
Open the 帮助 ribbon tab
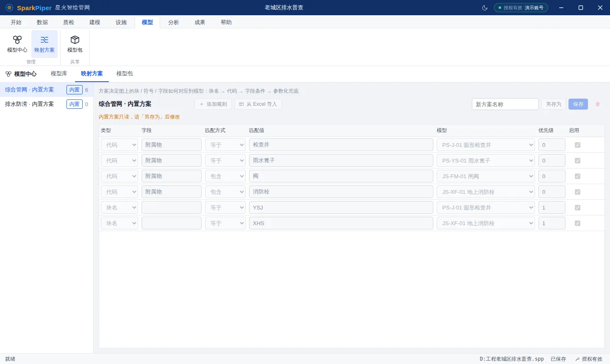tap(226, 22)
